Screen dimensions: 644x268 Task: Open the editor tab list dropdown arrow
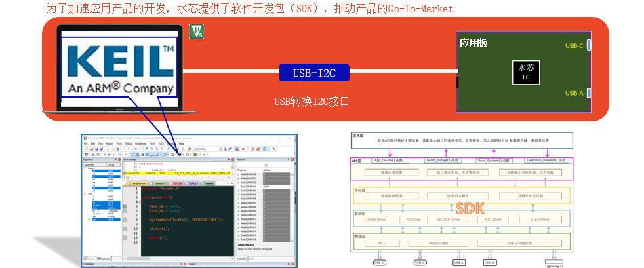point(228,183)
